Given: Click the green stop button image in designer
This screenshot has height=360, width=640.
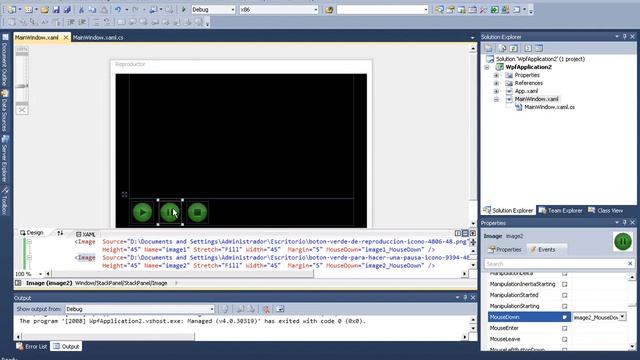Looking at the screenshot, I should pos(198,212).
